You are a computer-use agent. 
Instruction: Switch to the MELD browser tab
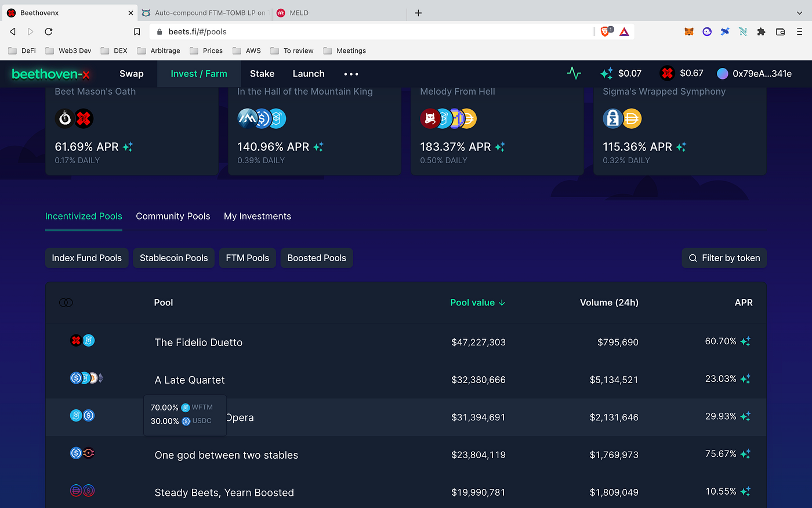click(339, 13)
